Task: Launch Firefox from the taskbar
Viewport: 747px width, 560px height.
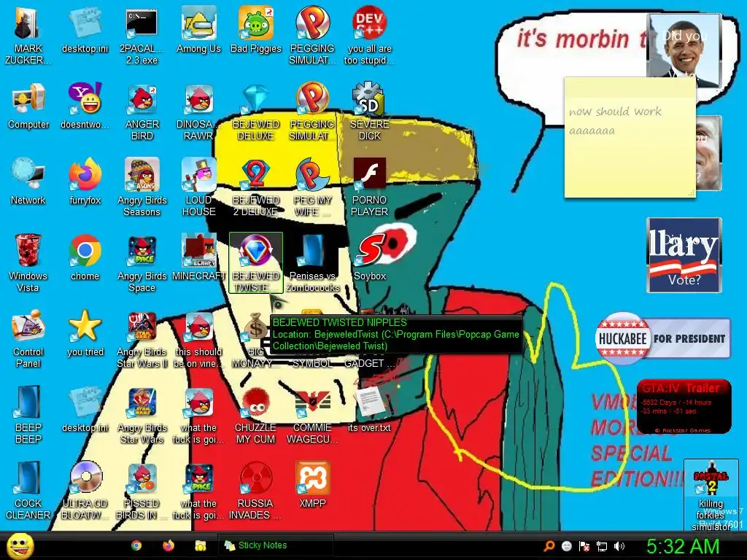Action: (x=169, y=545)
